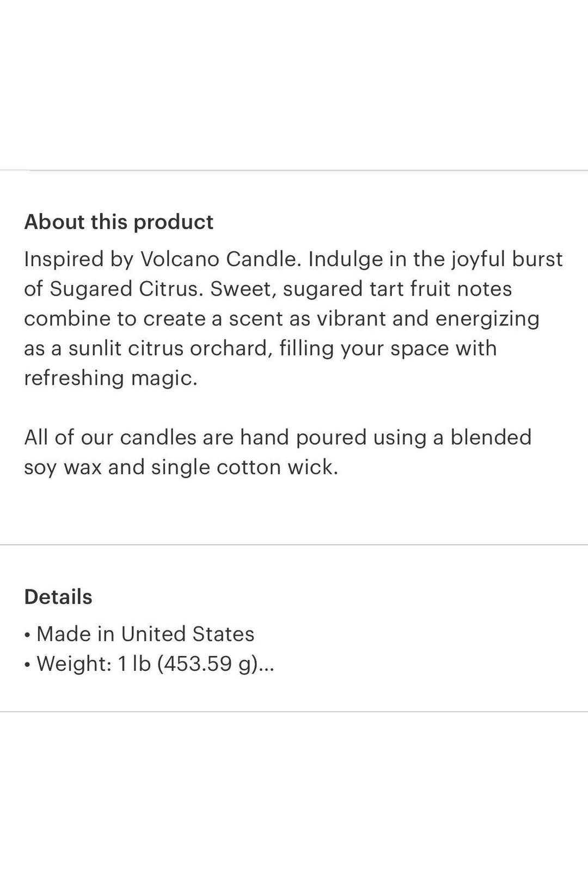Tap the About this product heading
This screenshot has width=588, height=882.
(119, 222)
